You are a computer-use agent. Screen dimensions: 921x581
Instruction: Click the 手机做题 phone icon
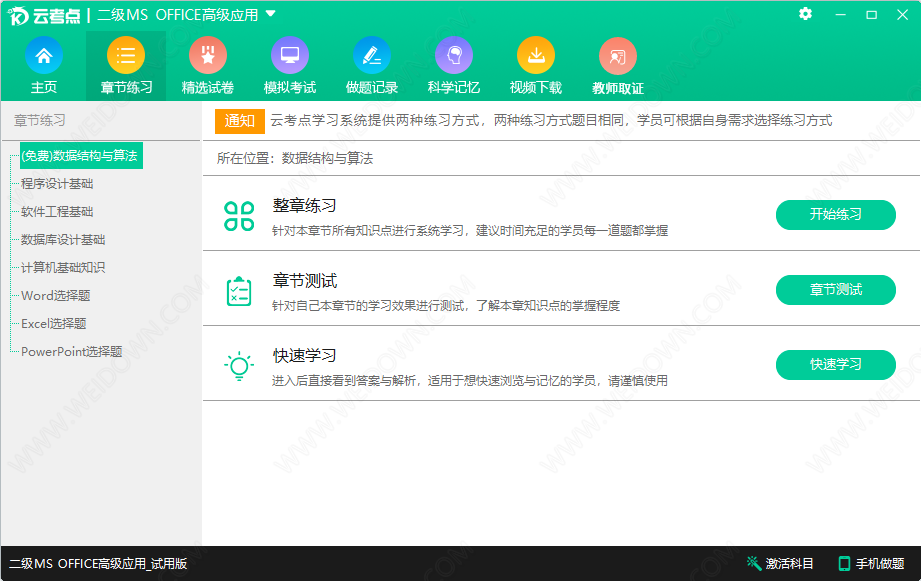pyautogui.click(x=844, y=563)
